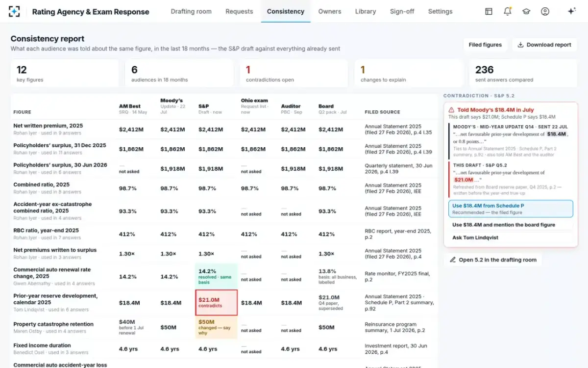
Task: Click the AM Best column header
Action: (x=133, y=109)
